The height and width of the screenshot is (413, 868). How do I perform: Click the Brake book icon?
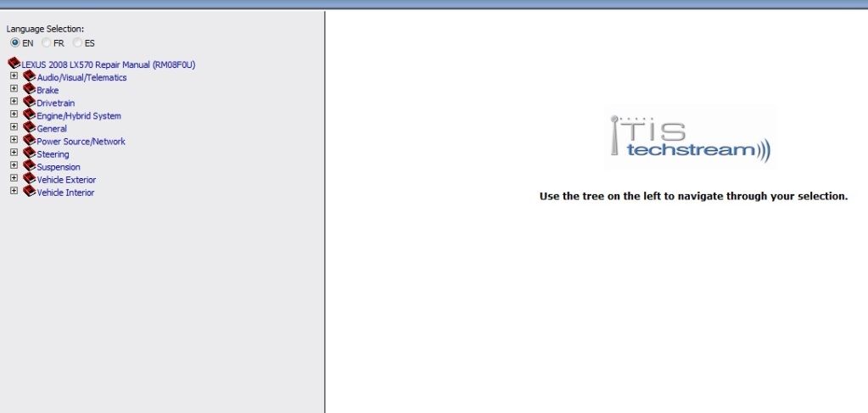[30, 88]
